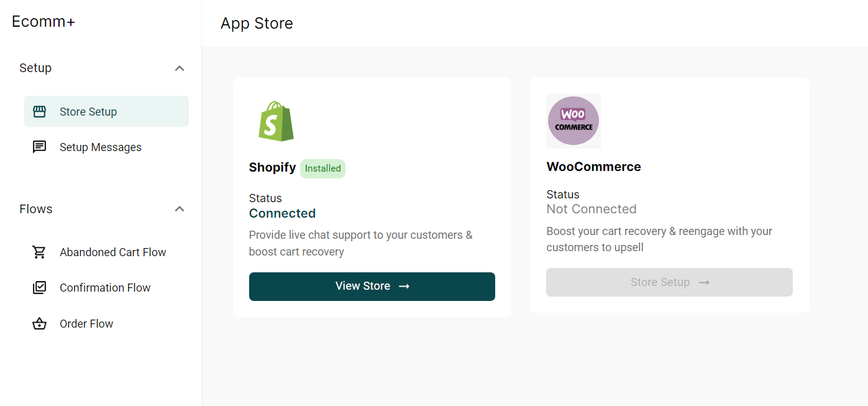This screenshot has height=406, width=868.
Task: Click the Confirmation Flow checkmark icon
Action: [40, 287]
